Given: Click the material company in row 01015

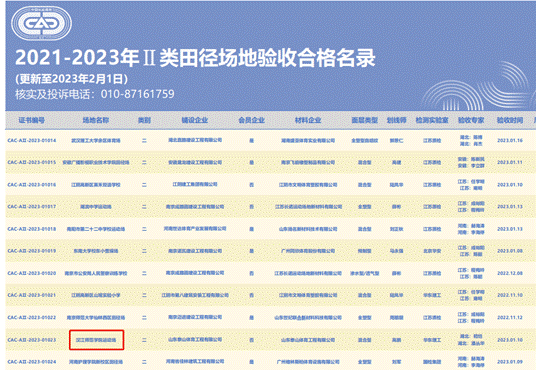Looking at the screenshot, I should 308,162.
